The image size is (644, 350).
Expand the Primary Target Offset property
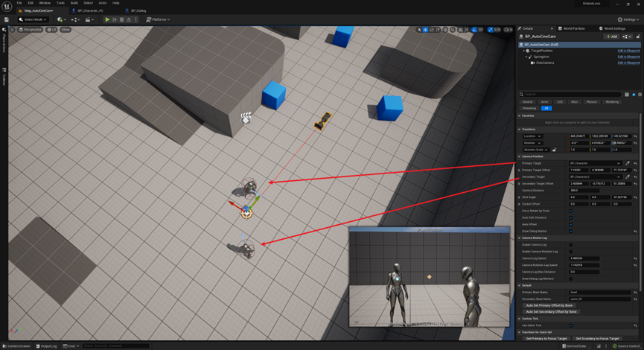tap(520, 170)
